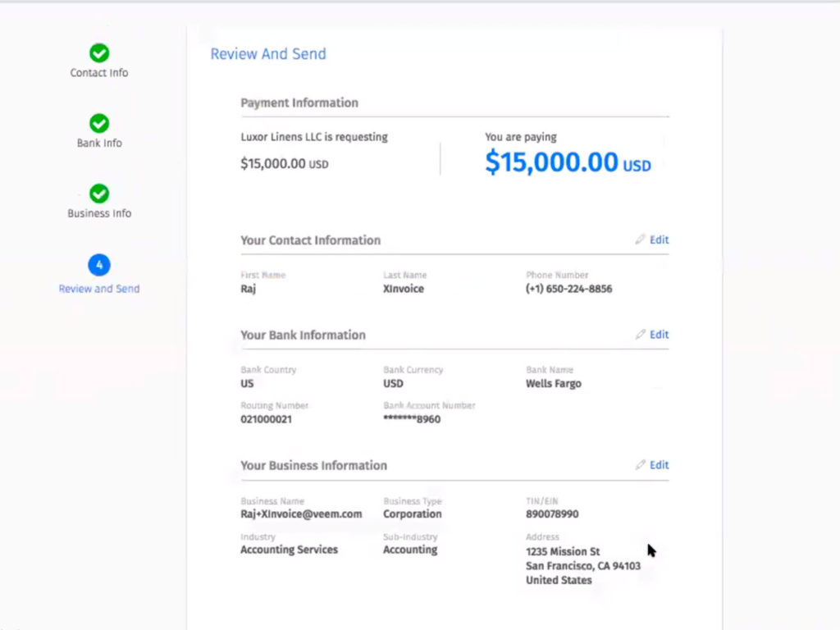Click the bank country value US
The width and height of the screenshot is (840, 630).
click(x=247, y=384)
